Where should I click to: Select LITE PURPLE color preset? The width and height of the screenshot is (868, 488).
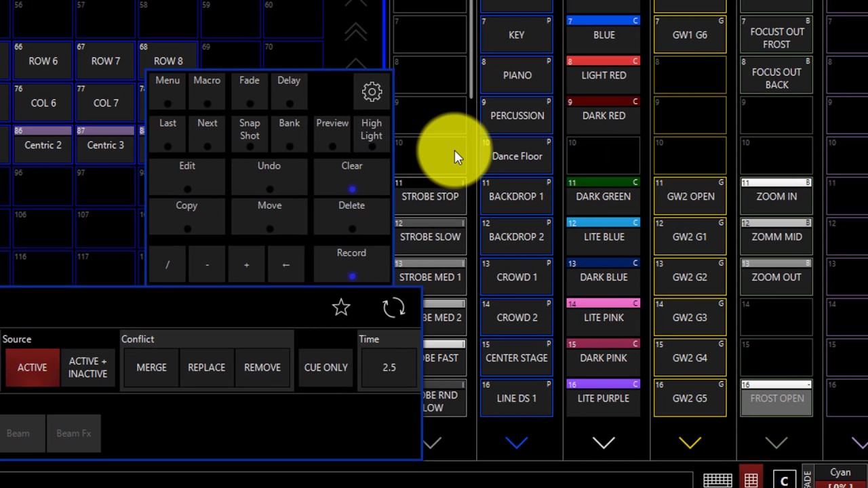tap(604, 399)
